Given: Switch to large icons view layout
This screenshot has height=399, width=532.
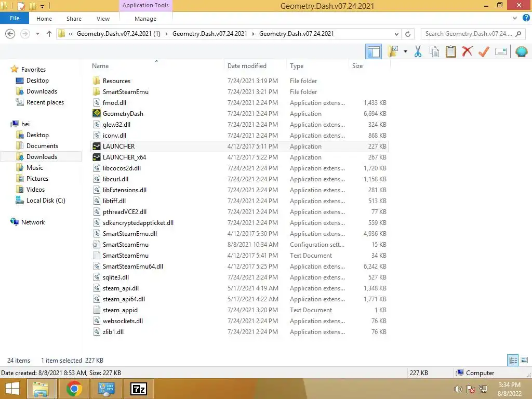Looking at the screenshot, I should (x=524, y=361).
